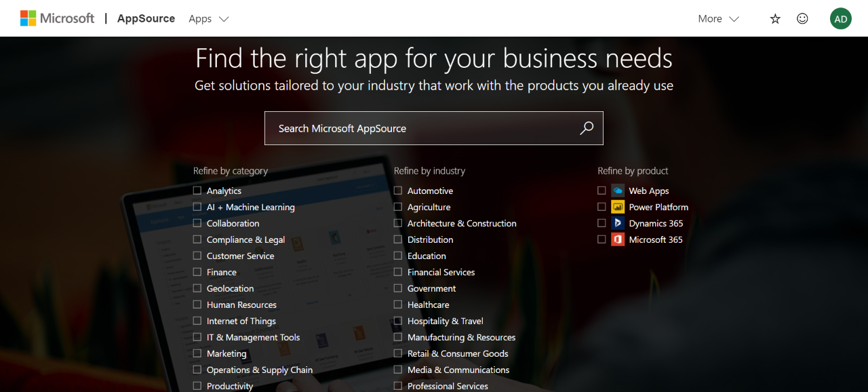Check Operations & Supply Chain checkbox

coord(197,370)
